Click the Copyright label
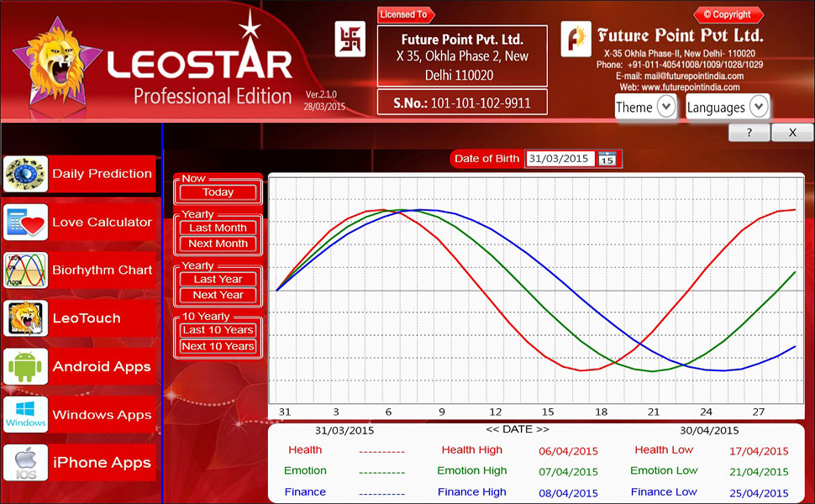This screenshot has height=504, width=815. click(728, 14)
